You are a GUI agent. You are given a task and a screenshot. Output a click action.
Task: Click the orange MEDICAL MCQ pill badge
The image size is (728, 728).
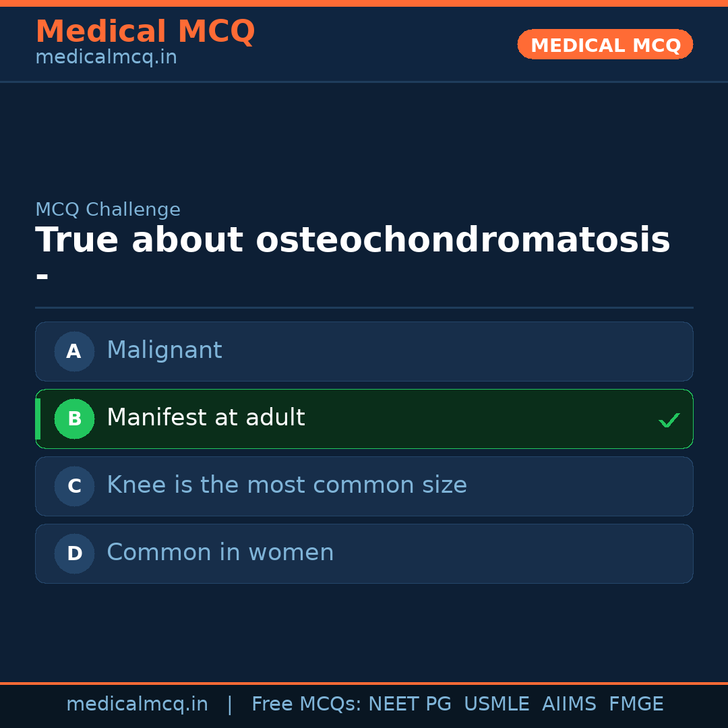pos(605,44)
